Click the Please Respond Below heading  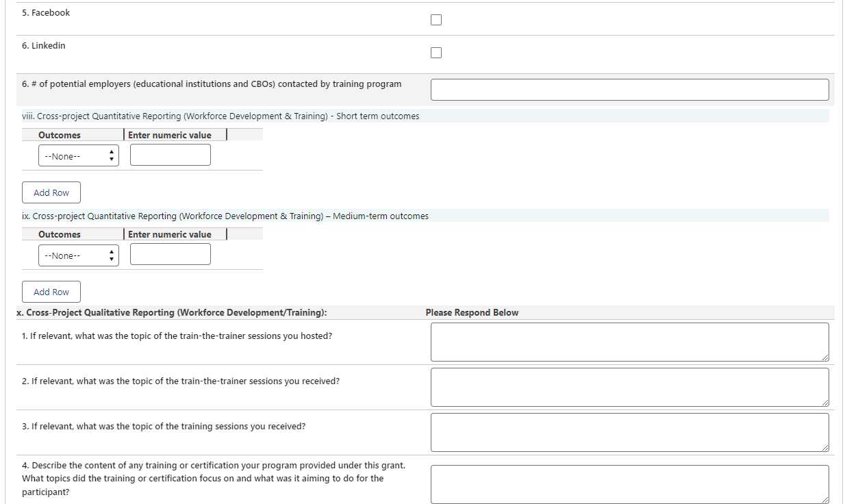coord(472,312)
